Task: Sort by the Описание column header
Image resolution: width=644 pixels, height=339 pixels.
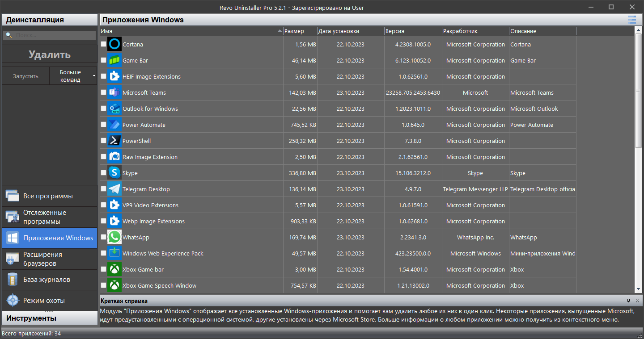Action: (542, 31)
